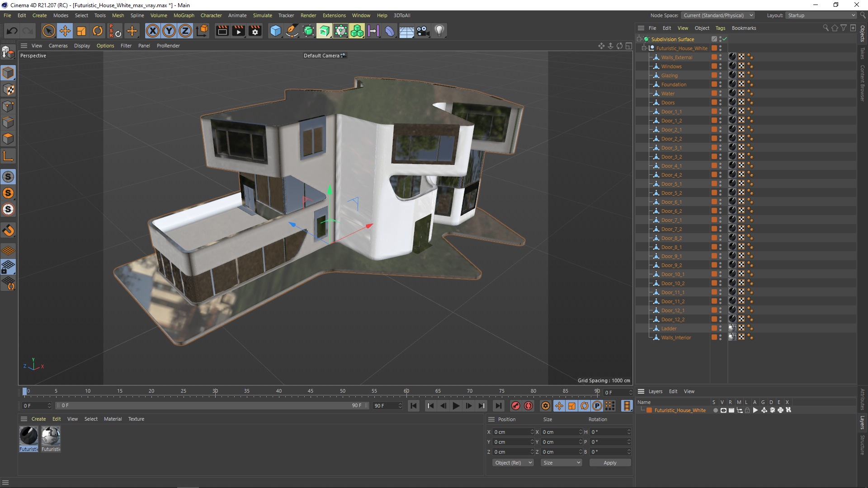Select the Ladder object
The height and width of the screenshot is (488, 868).
coord(669,328)
